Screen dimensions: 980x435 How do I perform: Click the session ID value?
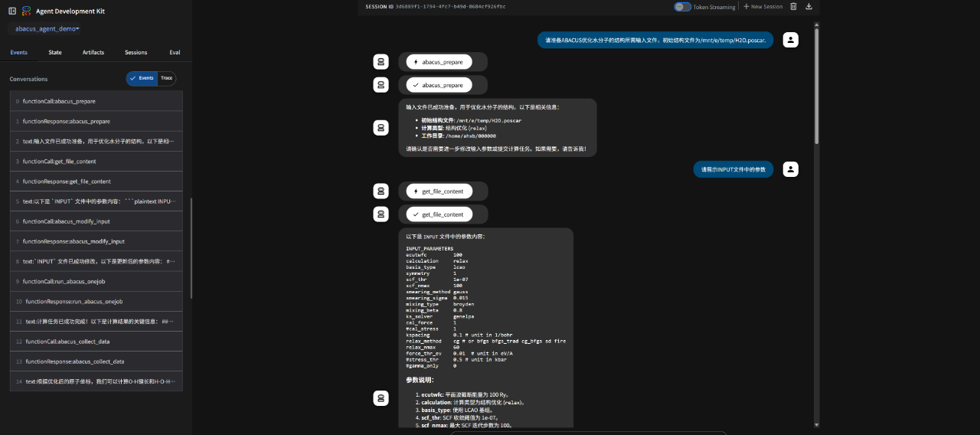pyautogui.click(x=450, y=6)
